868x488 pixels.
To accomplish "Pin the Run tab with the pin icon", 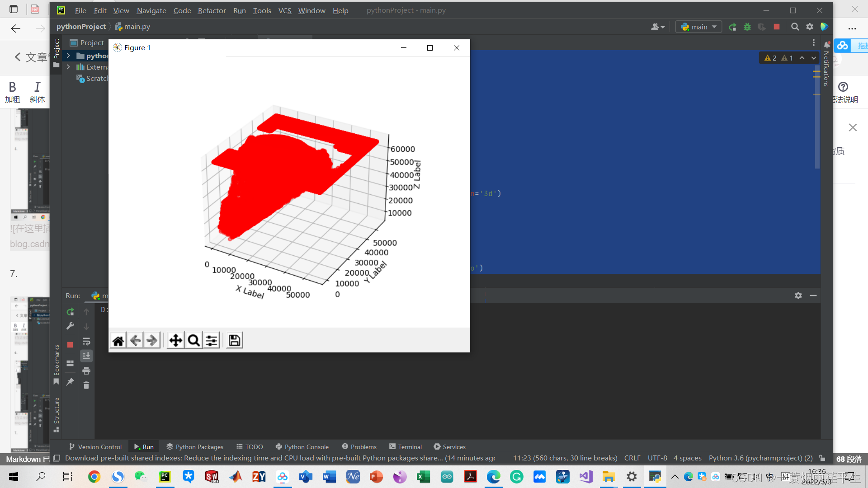I will [70, 382].
